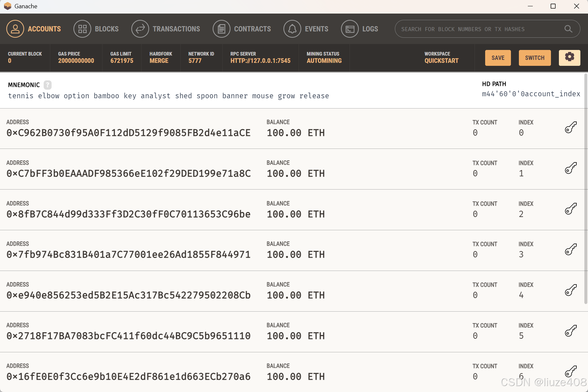Open the settings gear
Screen dimensions: 588x392
coord(569,58)
